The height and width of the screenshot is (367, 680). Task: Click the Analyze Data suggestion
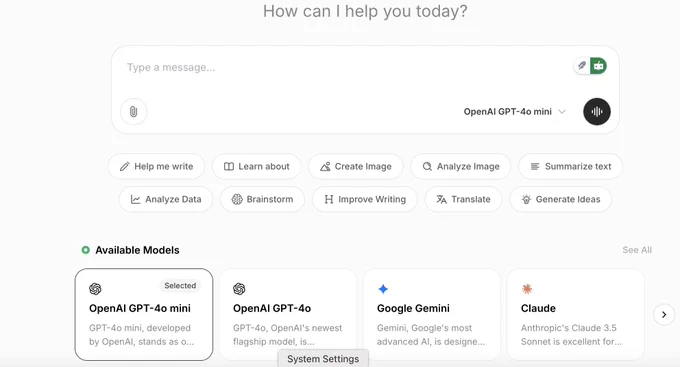(166, 199)
